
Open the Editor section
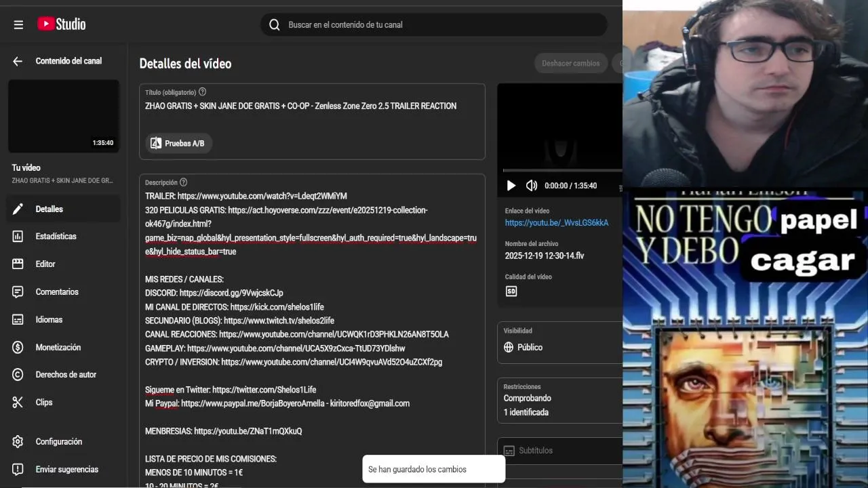64,264
